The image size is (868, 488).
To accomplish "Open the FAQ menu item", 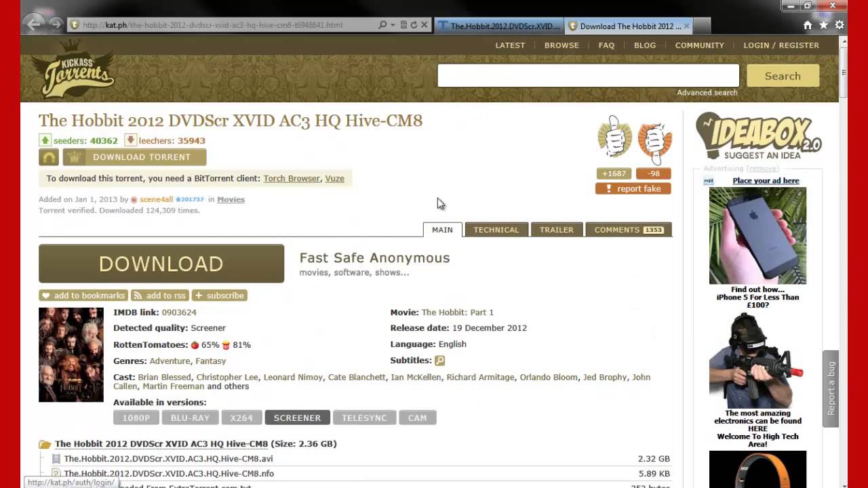I will [x=606, y=45].
